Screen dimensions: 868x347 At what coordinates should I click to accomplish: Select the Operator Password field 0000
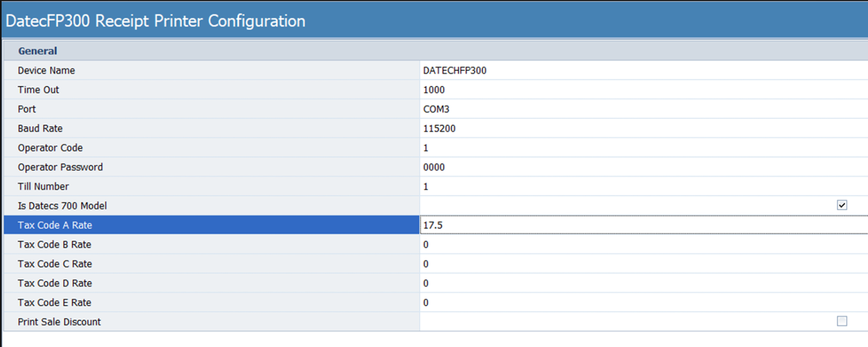click(x=642, y=167)
